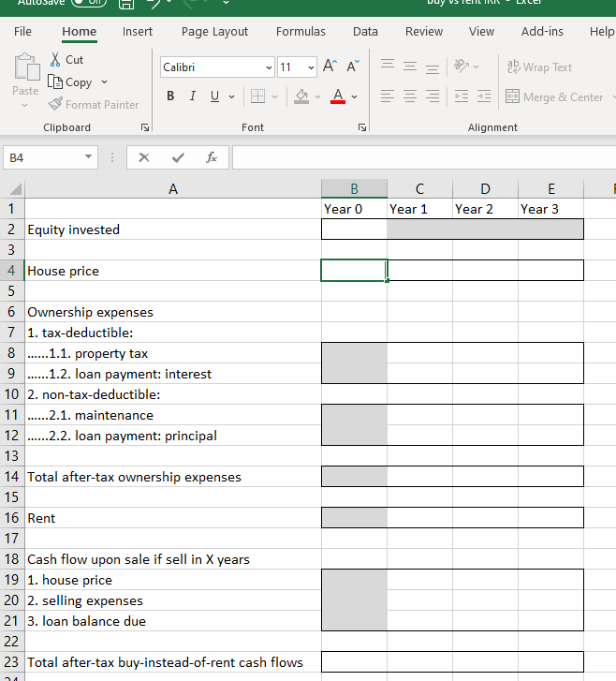Expand the fill color dropdown arrow
Screen dimensions: 616x681
pos(317,96)
